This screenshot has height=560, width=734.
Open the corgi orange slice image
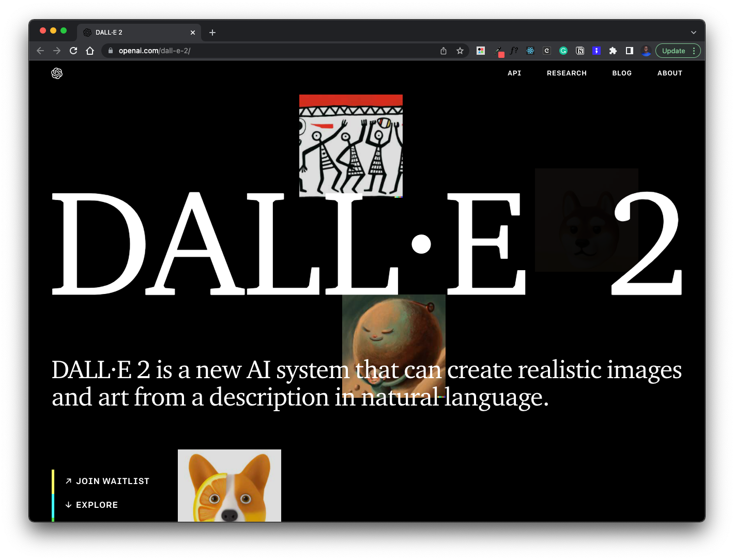[x=230, y=486]
